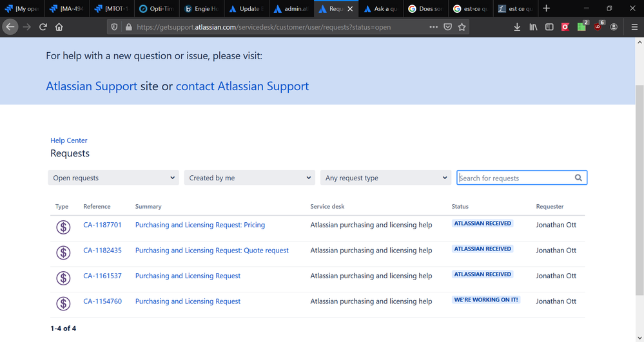Open CA-1161537 Purchasing and Licensing Request summary
This screenshot has width=644, height=342.
click(188, 276)
